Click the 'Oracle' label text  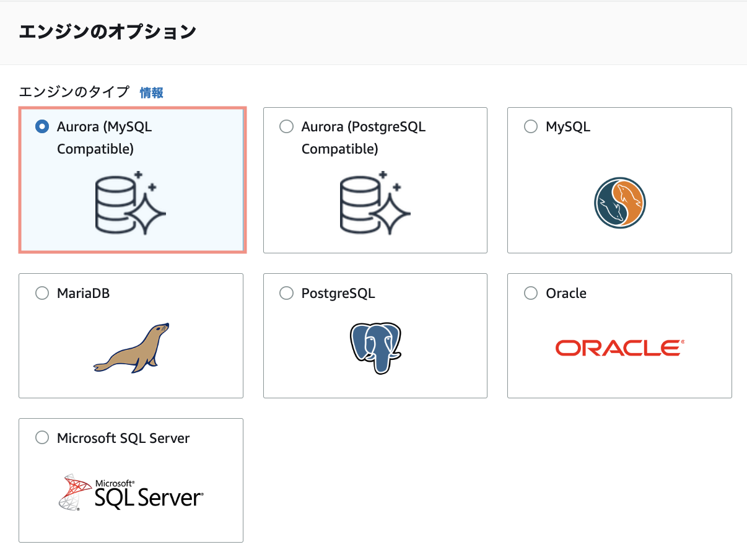tap(566, 293)
